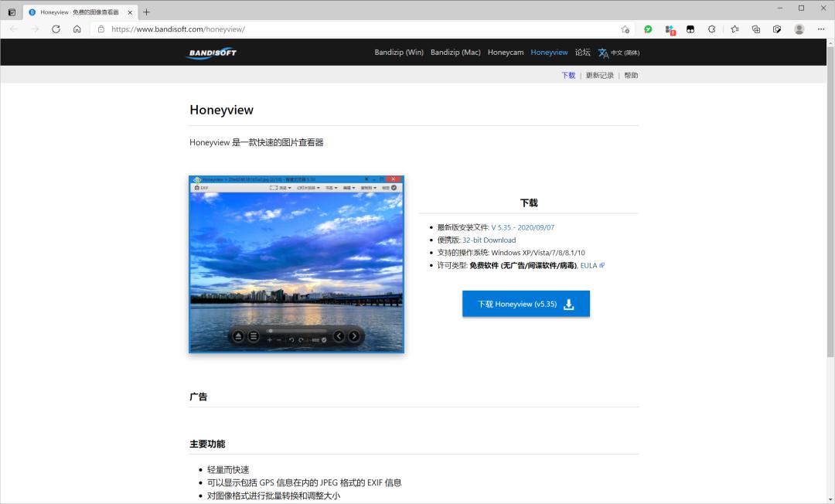This screenshot has width=835, height=504.
Task: Open the browser profile avatar
Action: tap(799, 29)
